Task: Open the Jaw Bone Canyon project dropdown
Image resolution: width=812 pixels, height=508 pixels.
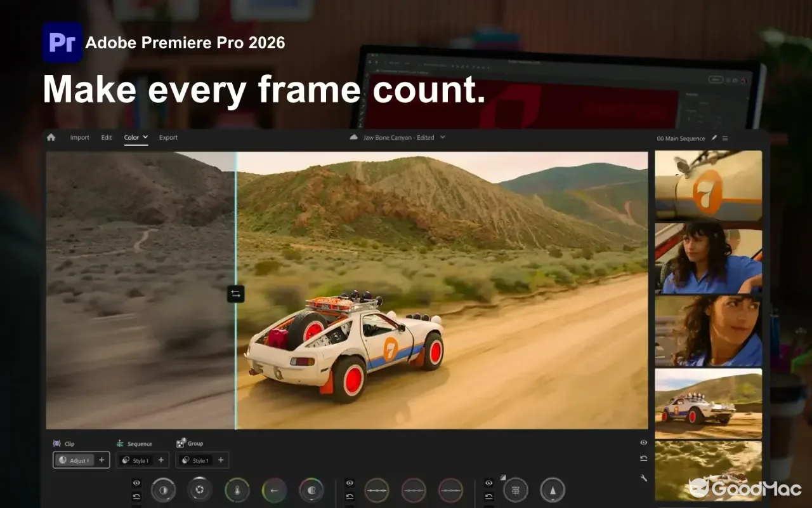Action: [443, 137]
